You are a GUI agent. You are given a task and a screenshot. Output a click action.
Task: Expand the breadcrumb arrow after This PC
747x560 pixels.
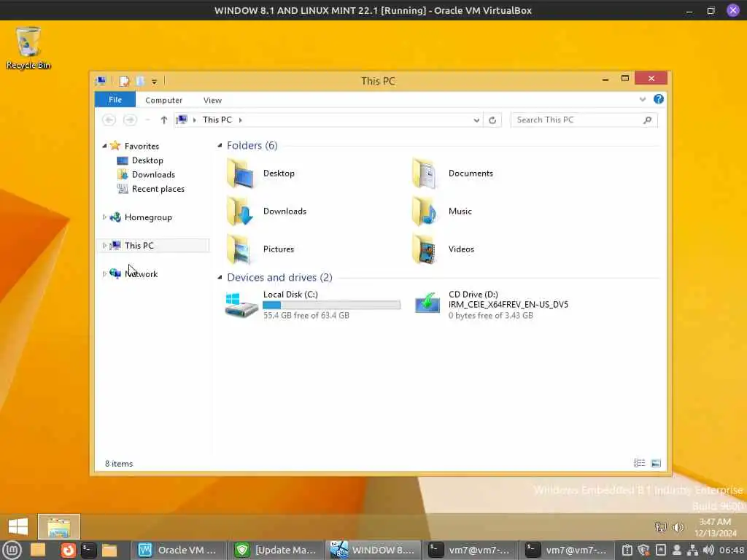(241, 120)
